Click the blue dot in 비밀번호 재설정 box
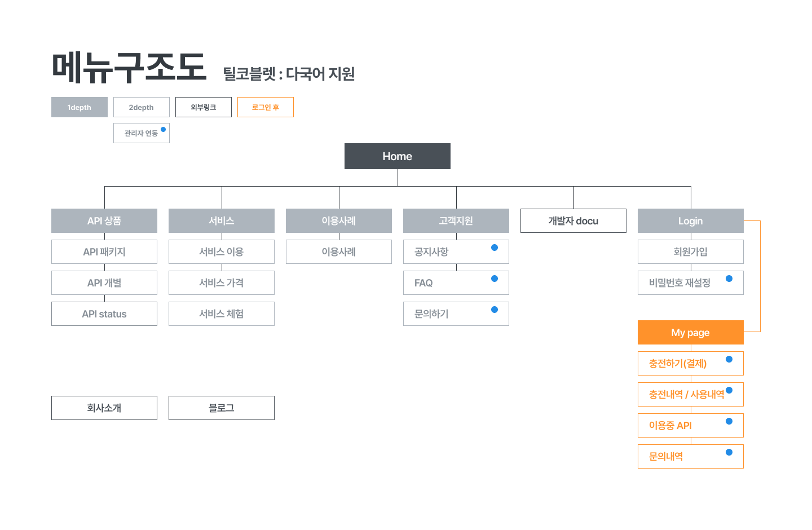Viewport: 812px width, 530px height. (x=729, y=279)
